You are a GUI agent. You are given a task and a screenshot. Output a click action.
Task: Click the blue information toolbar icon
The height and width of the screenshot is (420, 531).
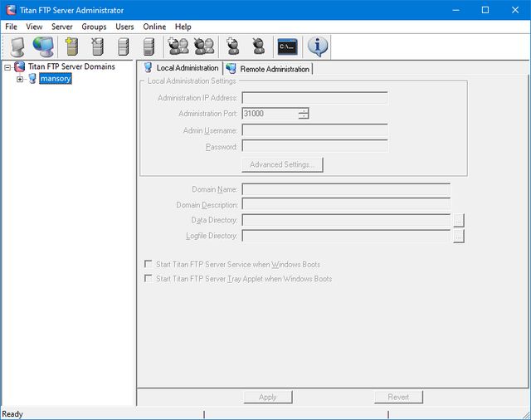[318, 46]
